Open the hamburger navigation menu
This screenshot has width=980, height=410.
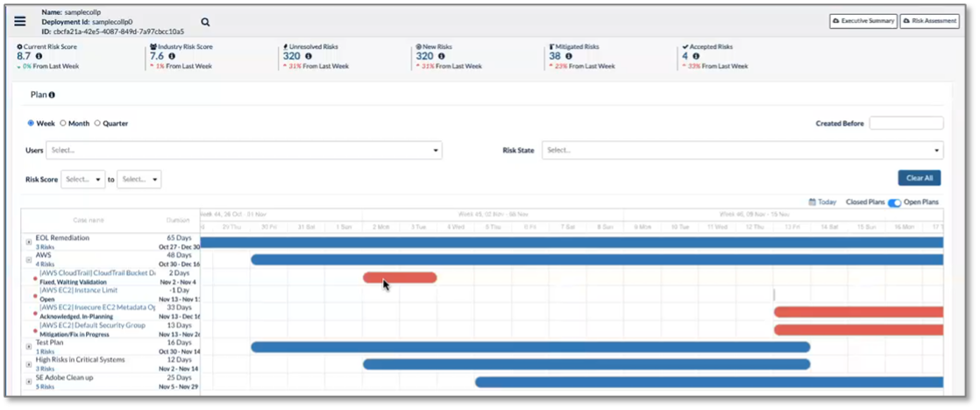tap(19, 22)
